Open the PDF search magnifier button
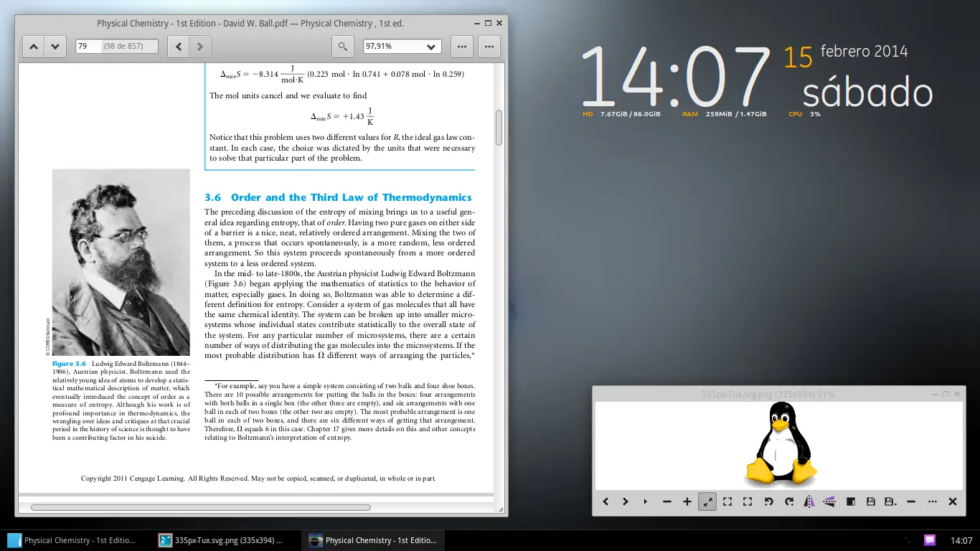The image size is (980, 551). tap(343, 47)
